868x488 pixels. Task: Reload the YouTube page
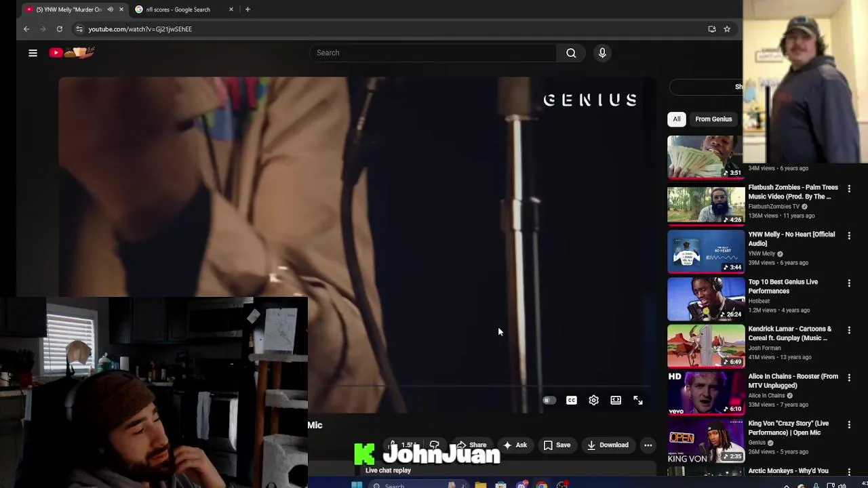tap(60, 29)
